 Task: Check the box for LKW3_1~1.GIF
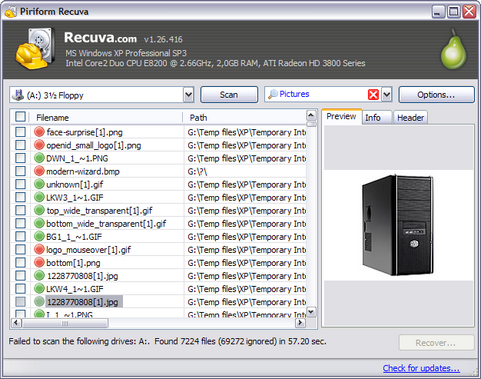(x=20, y=197)
